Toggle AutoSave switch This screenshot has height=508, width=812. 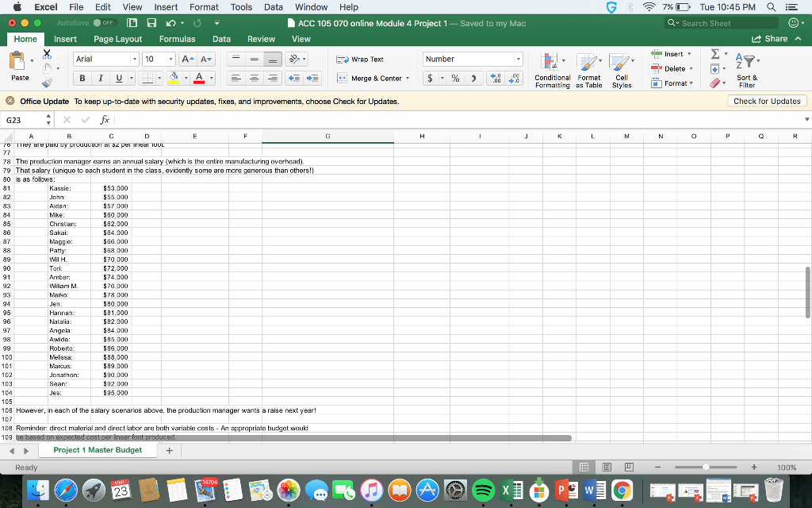(104, 23)
